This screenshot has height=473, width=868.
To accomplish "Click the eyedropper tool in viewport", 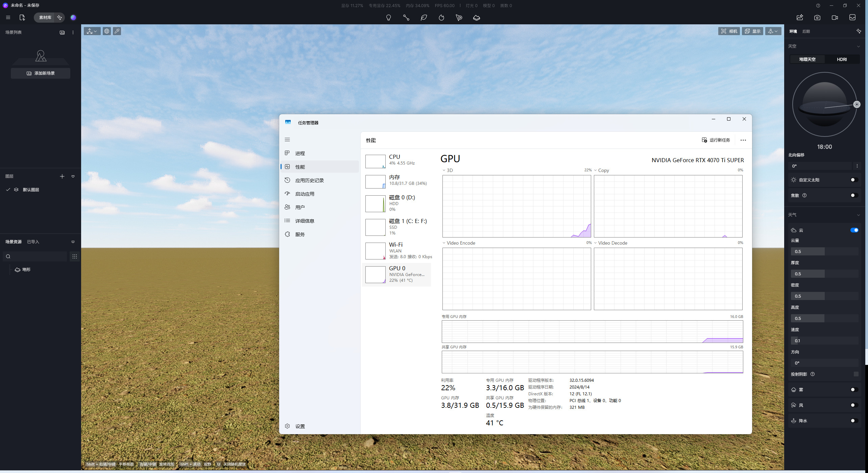I will click(117, 31).
